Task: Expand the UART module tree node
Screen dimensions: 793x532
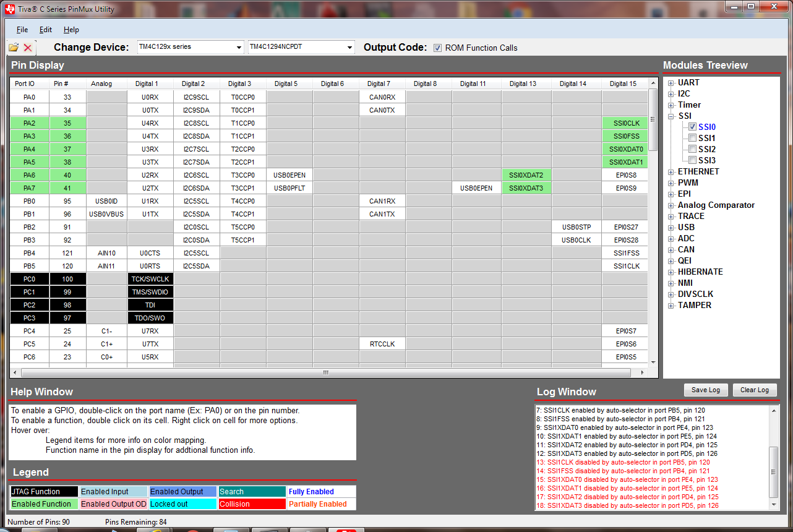Action: [671, 82]
